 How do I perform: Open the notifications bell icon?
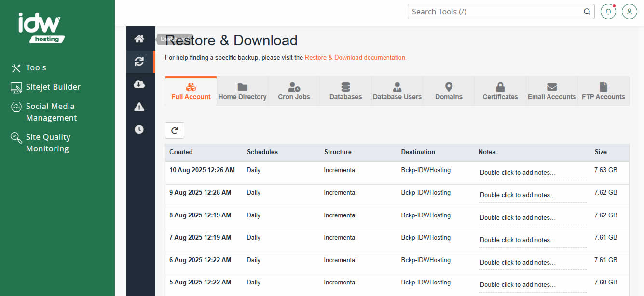click(608, 12)
